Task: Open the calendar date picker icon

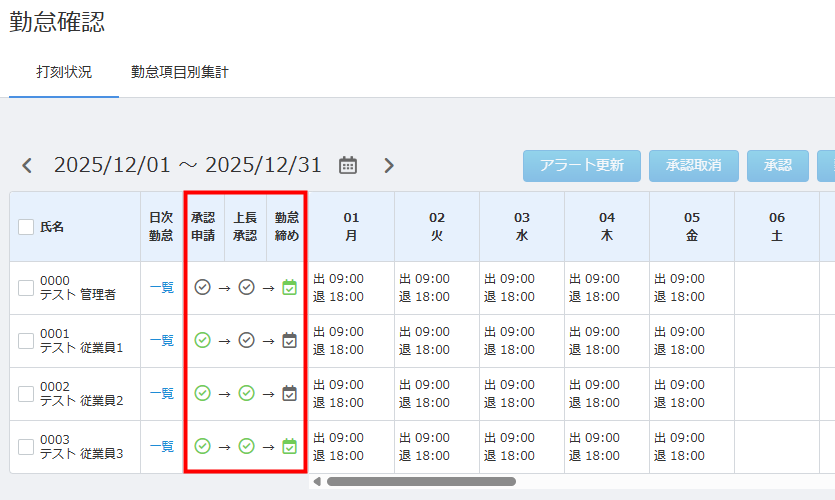Action: [348, 165]
